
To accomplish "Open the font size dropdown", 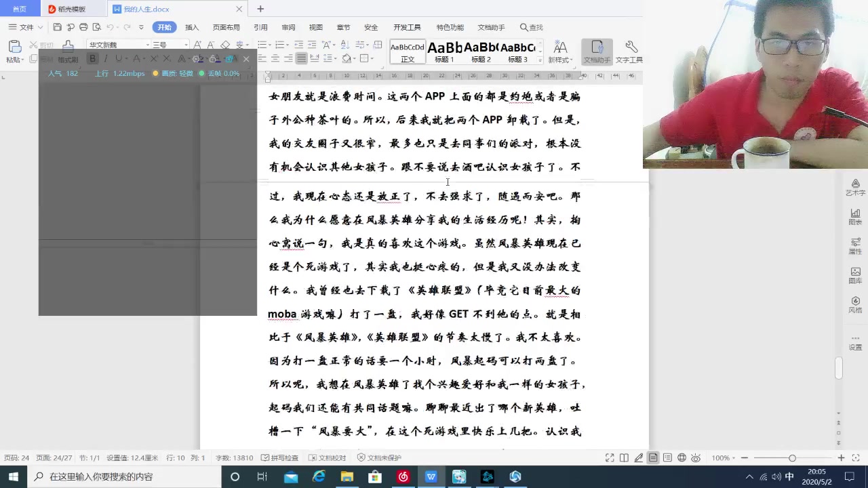I will (186, 45).
